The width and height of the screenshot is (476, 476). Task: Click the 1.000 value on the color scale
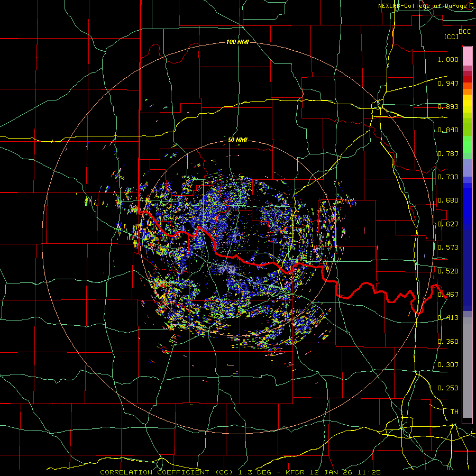click(x=448, y=59)
